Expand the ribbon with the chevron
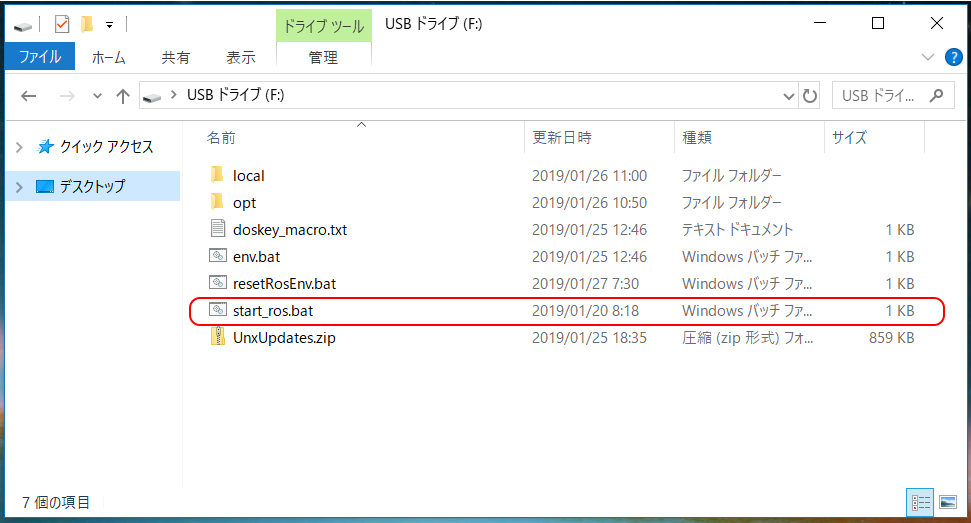Viewport: 971px width, 523px height. (928, 57)
